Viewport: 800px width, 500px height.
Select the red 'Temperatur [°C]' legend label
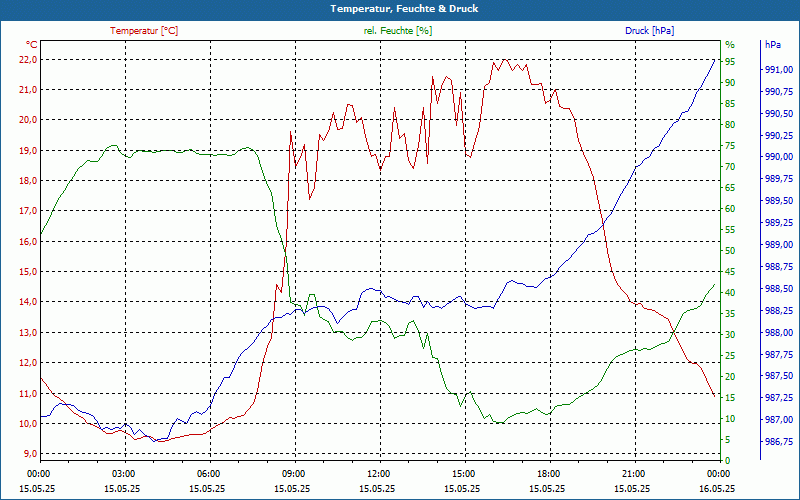[144, 31]
